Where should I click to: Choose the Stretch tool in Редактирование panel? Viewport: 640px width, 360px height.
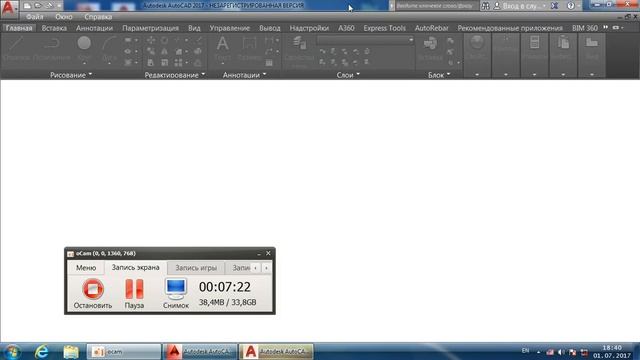click(x=151, y=63)
